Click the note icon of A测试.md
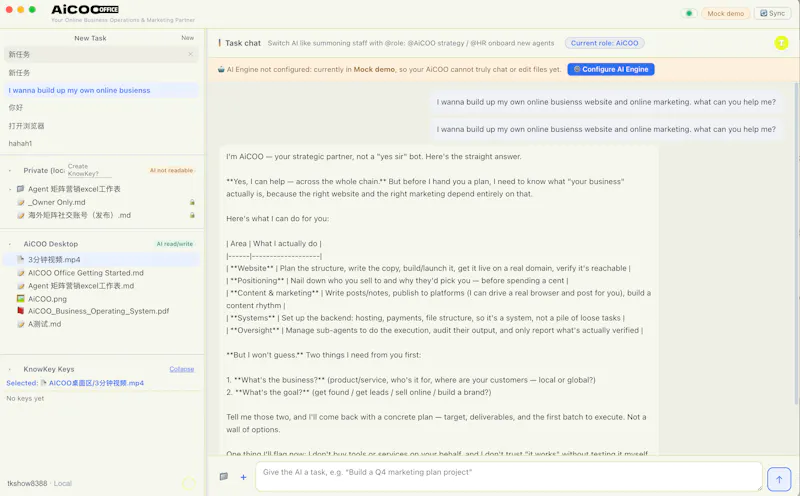 [x=20, y=324]
